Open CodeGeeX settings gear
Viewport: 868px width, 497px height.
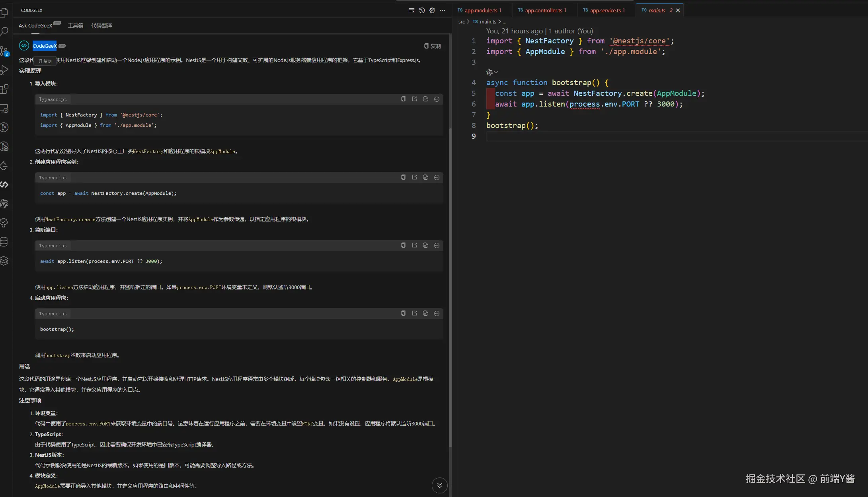[x=432, y=10]
